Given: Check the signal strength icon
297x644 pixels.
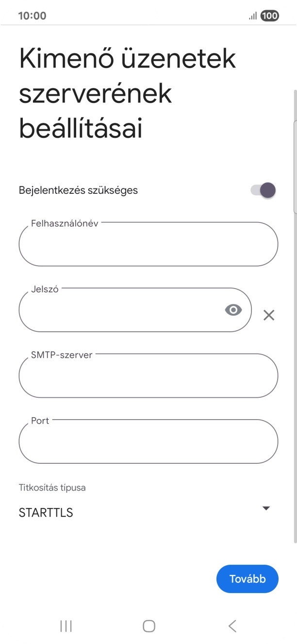Looking at the screenshot, I should 252,15.
